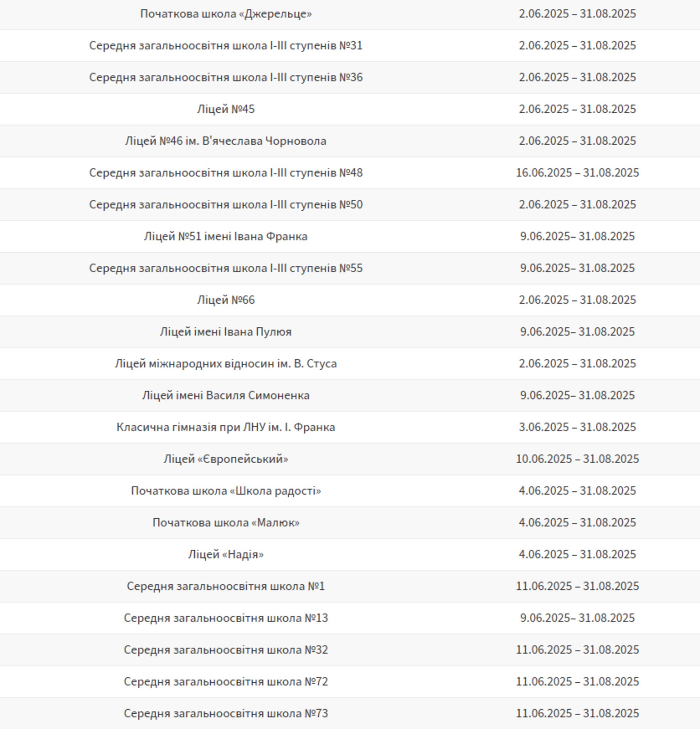Click Середня загальноосвітня школа І-ІІІ ступенів №36
700x729 pixels.
pyautogui.click(x=226, y=77)
